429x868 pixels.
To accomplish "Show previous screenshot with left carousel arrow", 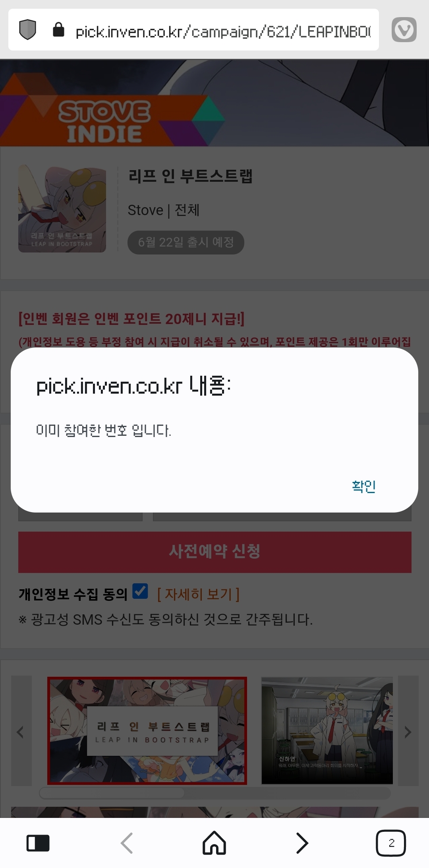I will pyautogui.click(x=21, y=731).
